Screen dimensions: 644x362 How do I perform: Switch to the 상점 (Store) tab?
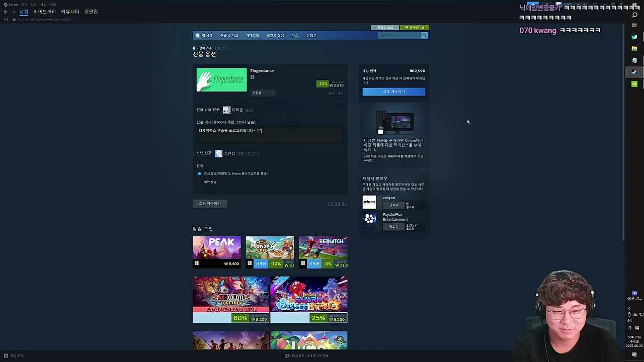coord(24,12)
